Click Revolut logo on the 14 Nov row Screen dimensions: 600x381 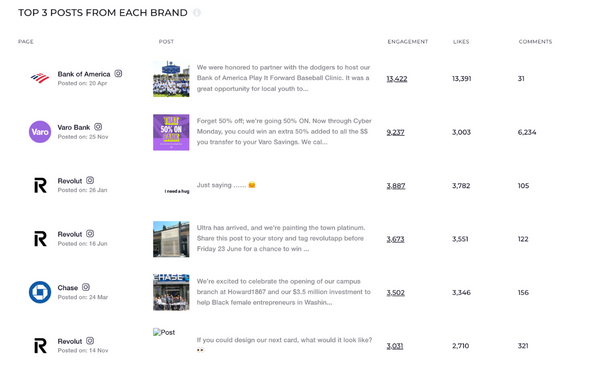pos(40,346)
